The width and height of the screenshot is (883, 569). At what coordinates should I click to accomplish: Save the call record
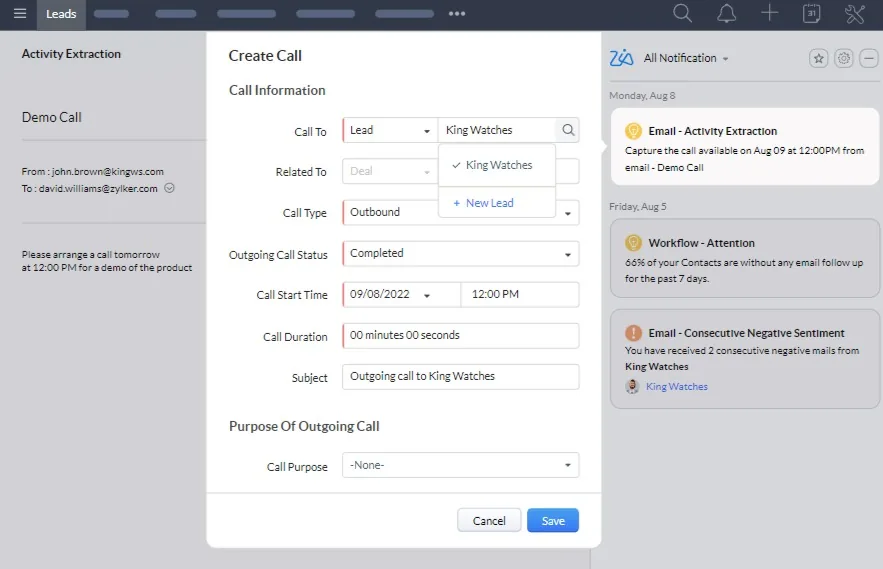tap(553, 521)
